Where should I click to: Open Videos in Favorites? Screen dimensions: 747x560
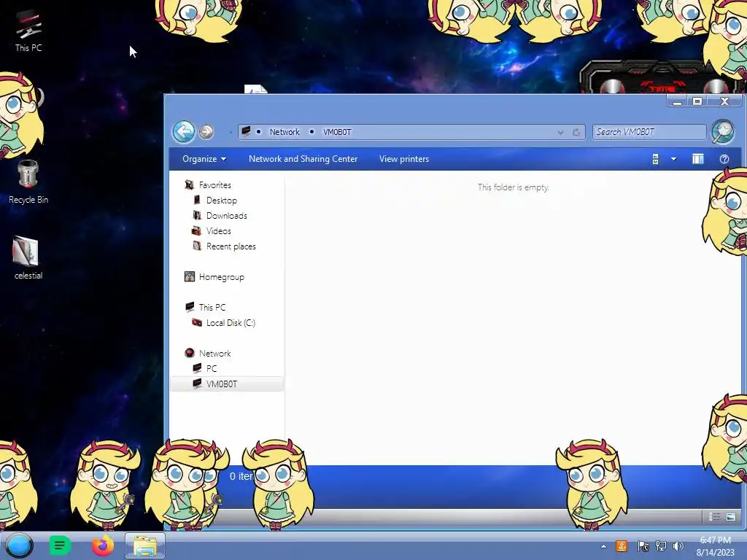pos(219,231)
